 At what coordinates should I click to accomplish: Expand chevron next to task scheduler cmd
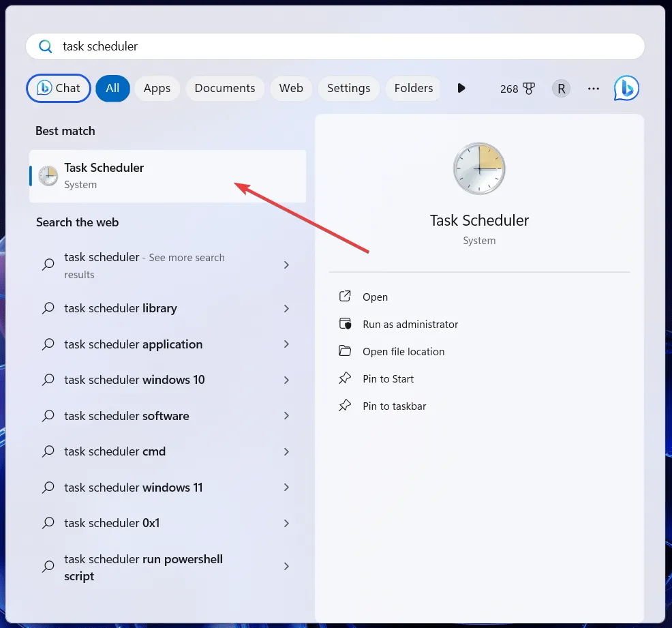click(286, 452)
